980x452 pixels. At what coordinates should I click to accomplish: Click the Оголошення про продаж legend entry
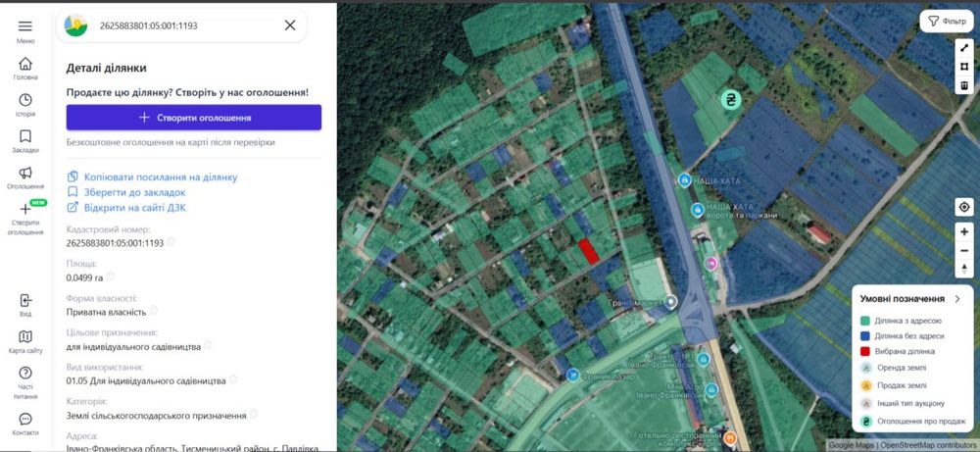(912, 422)
